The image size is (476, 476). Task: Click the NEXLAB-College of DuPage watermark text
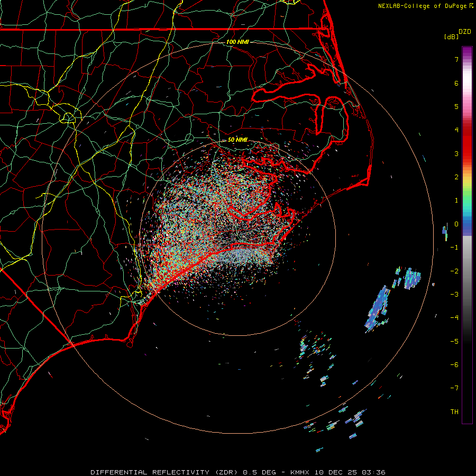click(422, 6)
